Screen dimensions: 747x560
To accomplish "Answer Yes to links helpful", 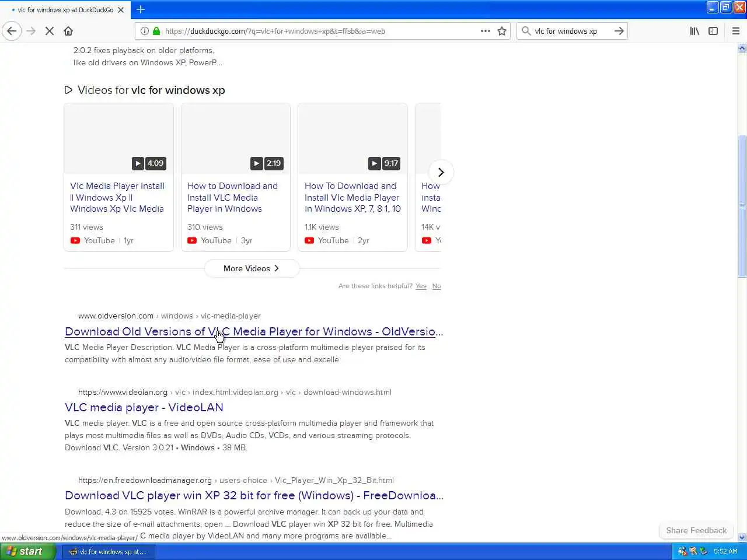I will 421,286.
